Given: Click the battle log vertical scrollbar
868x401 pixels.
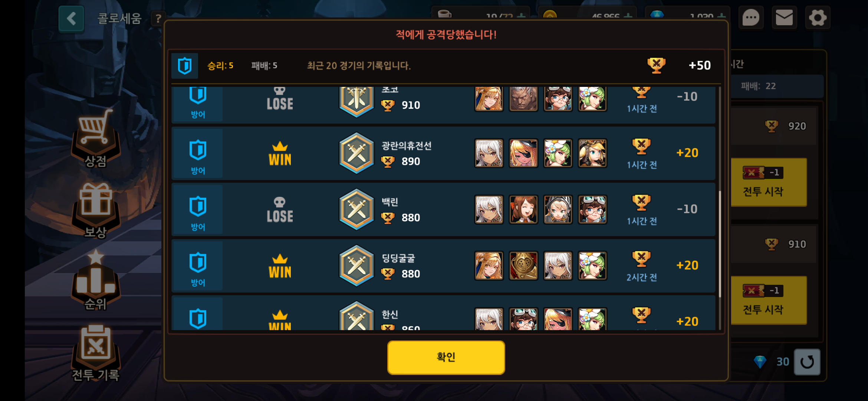Looking at the screenshot, I should click(x=720, y=208).
